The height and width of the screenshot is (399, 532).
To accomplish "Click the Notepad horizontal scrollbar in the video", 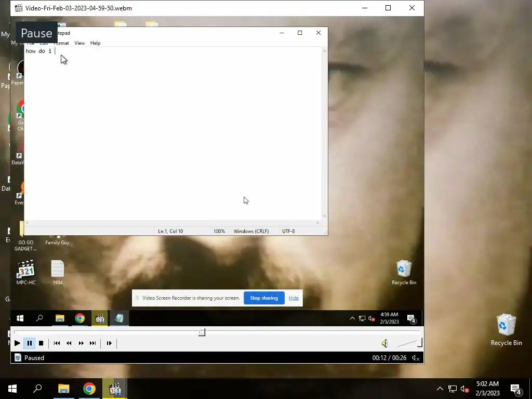I will pyautogui.click(x=172, y=223).
